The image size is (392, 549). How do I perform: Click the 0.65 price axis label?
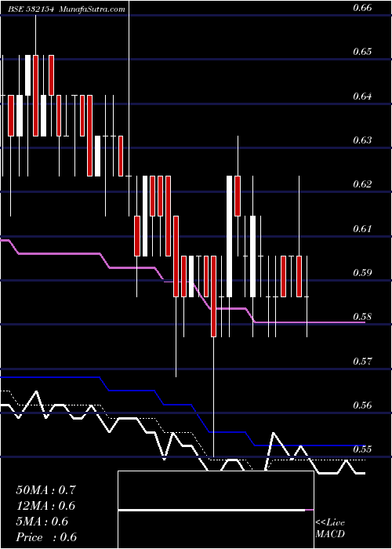[x=362, y=52]
